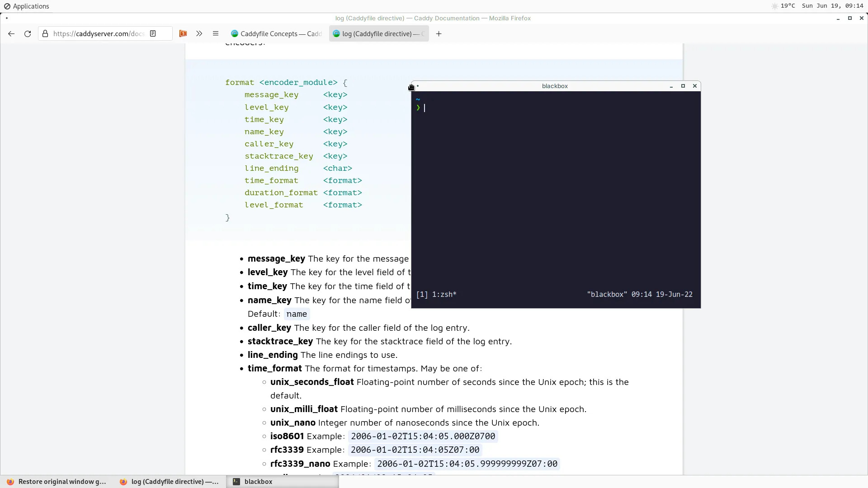Toggle Reader View from the address bar

[x=153, y=33]
